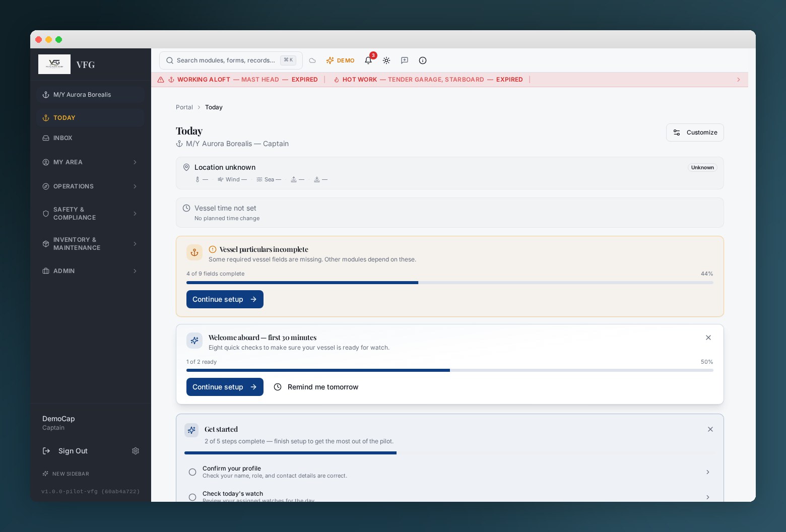Click the "1 of 2 ready" text
The width and height of the screenshot is (786, 532).
pyautogui.click(x=202, y=362)
